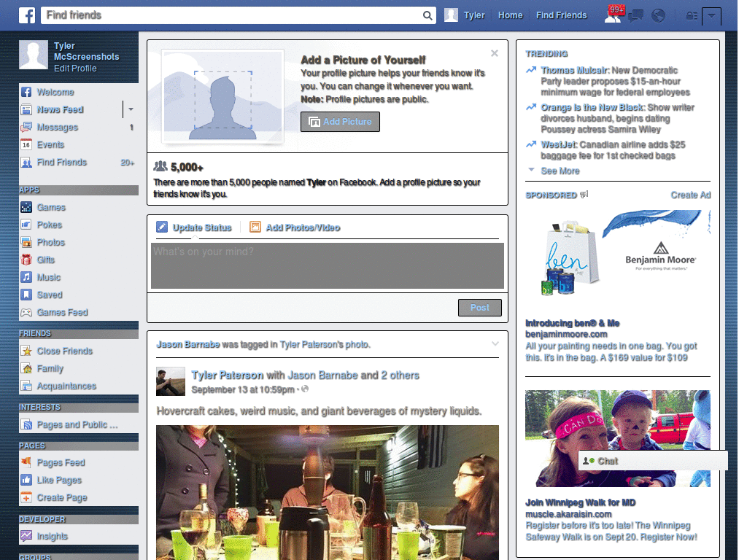Image resolution: width=747 pixels, height=560 pixels.
Task: Open privacy shortcuts lock icon
Action: (x=692, y=16)
